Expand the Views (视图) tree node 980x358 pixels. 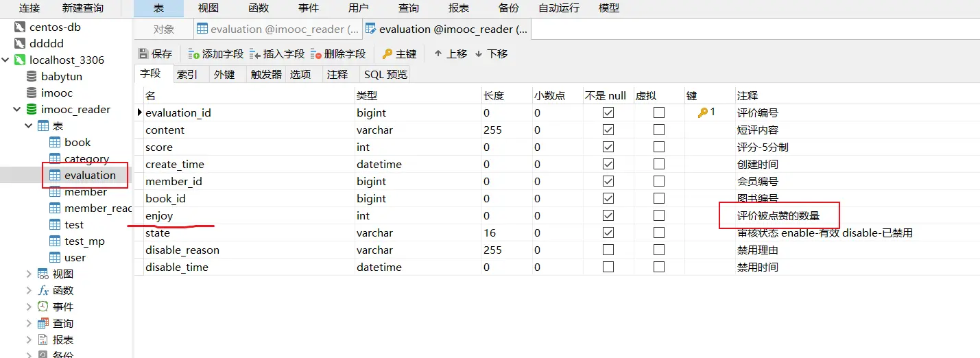(x=29, y=274)
